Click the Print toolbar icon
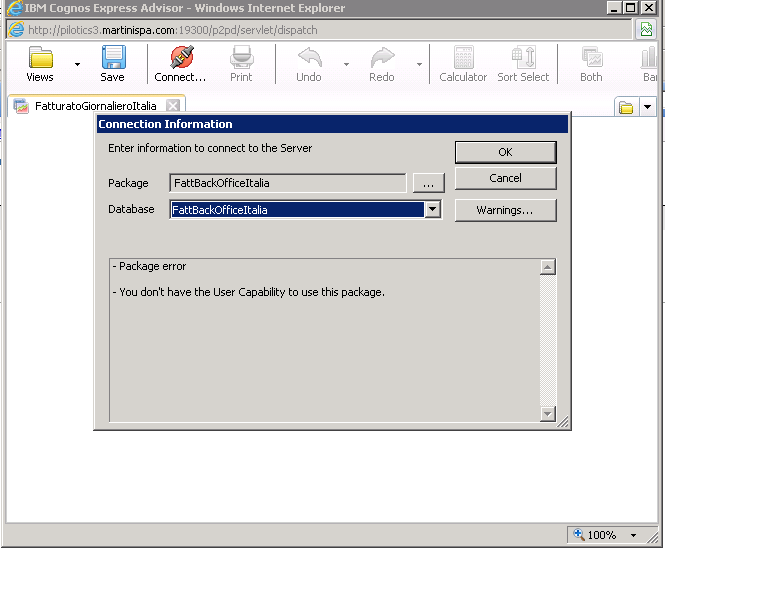 (x=241, y=57)
